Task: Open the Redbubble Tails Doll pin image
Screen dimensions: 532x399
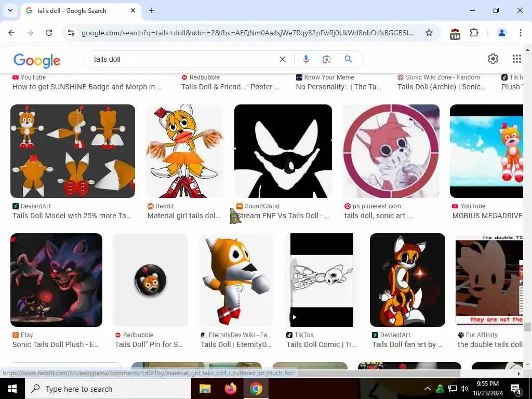Action: pyautogui.click(x=150, y=280)
